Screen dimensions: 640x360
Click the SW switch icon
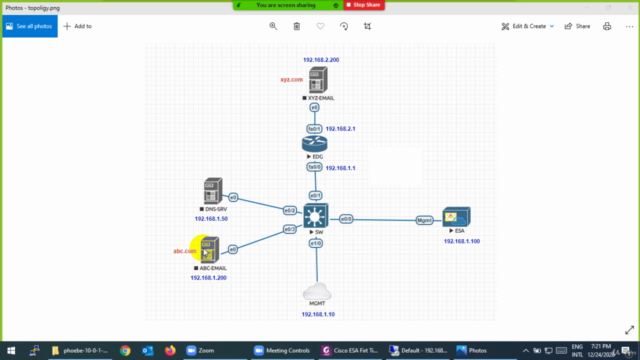[316, 216]
